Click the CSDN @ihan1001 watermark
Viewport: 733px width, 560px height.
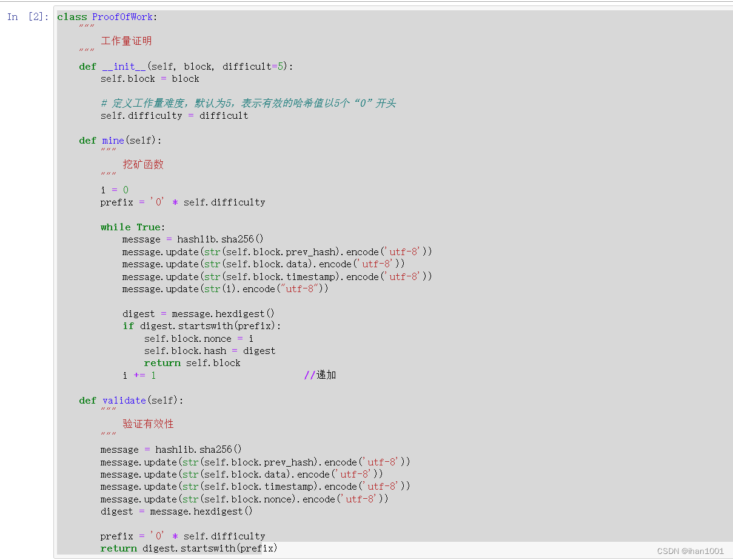(x=691, y=552)
